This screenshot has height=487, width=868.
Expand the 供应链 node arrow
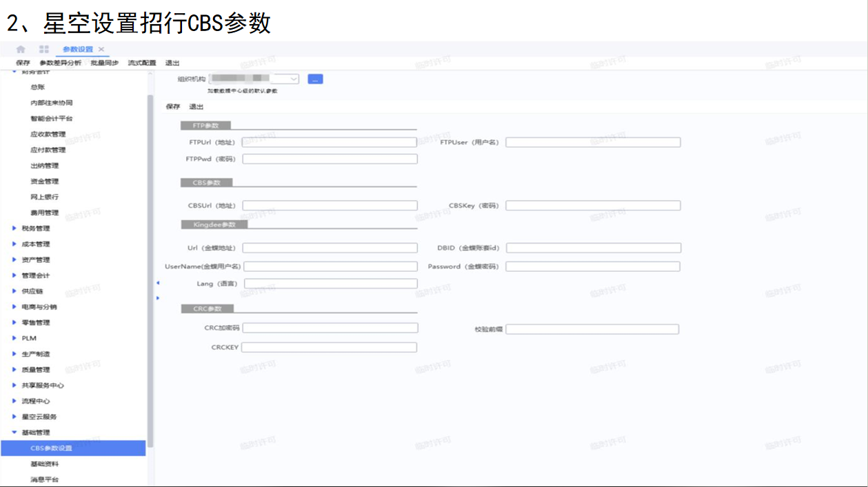(14, 291)
